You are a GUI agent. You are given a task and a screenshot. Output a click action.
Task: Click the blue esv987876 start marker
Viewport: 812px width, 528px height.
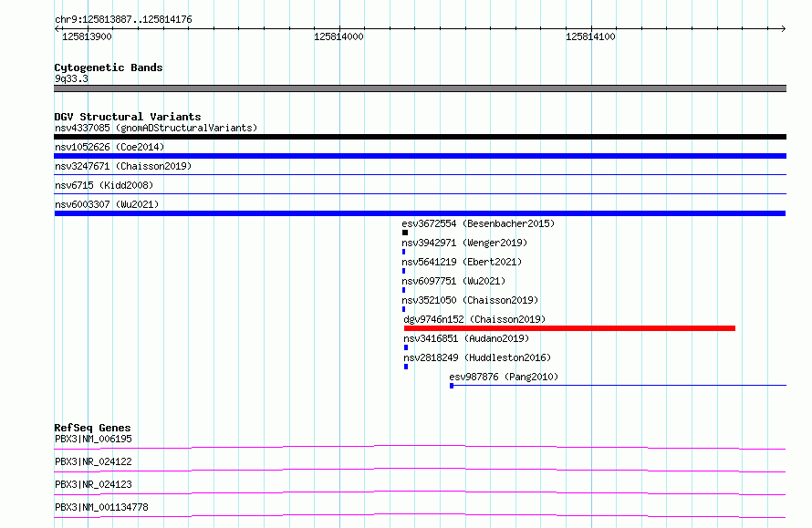pyautogui.click(x=452, y=386)
